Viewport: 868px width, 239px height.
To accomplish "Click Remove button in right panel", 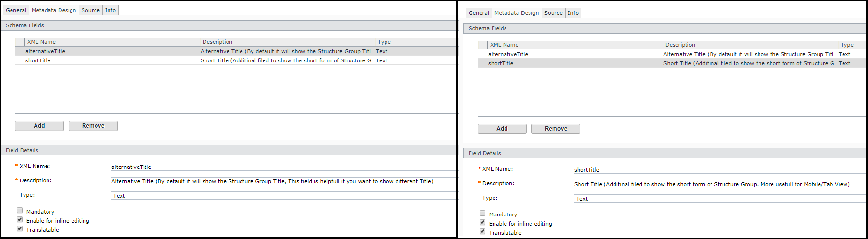I will tap(555, 129).
